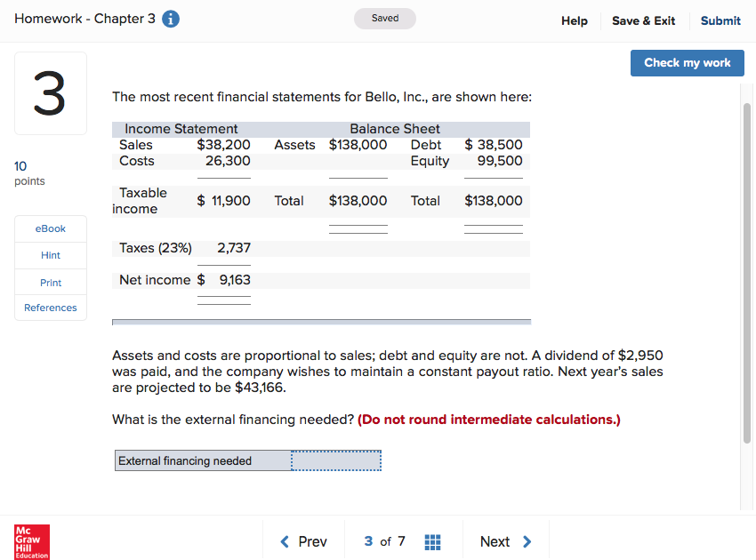Print the current question
This screenshot has height=560, width=756.
pos(50,282)
